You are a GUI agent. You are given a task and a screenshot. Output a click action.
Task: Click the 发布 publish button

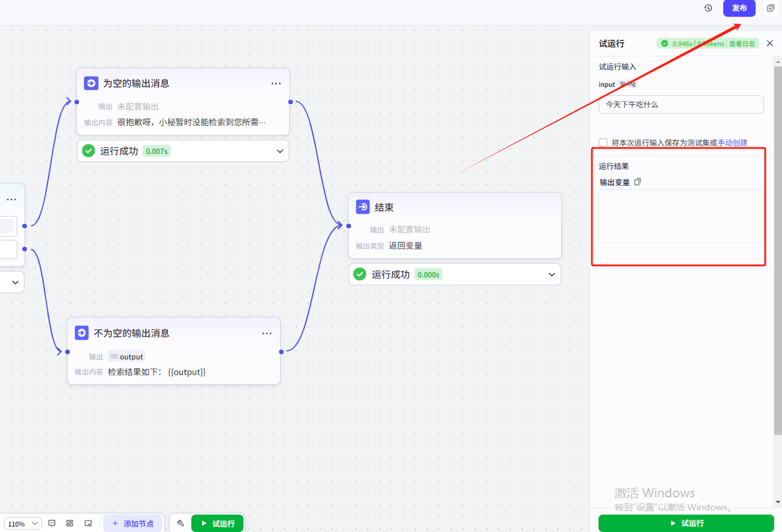click(739, 8)
